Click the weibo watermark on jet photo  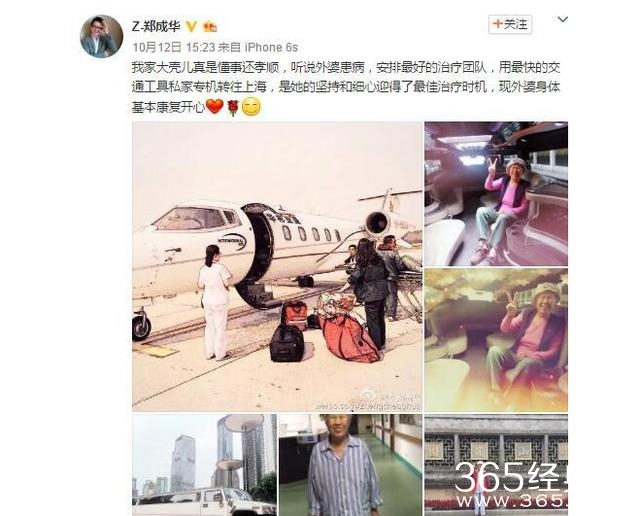(x=367, y=401)
